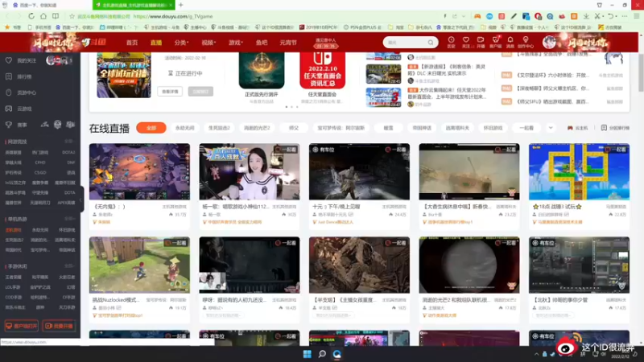
Task: Click the browser refresh icon
Action: click(x=31, y=16)
